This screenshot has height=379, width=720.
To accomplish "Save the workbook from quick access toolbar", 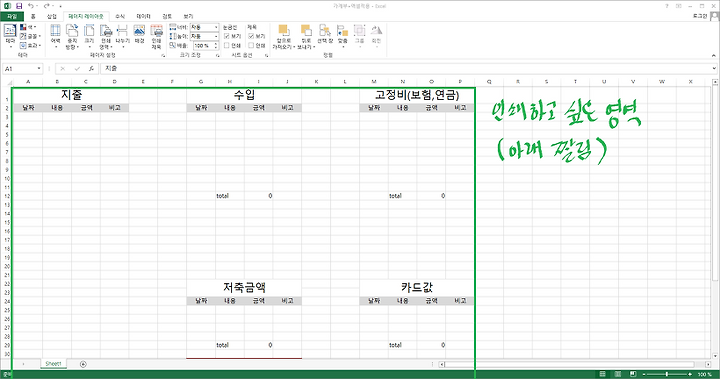I will [19, 6].
